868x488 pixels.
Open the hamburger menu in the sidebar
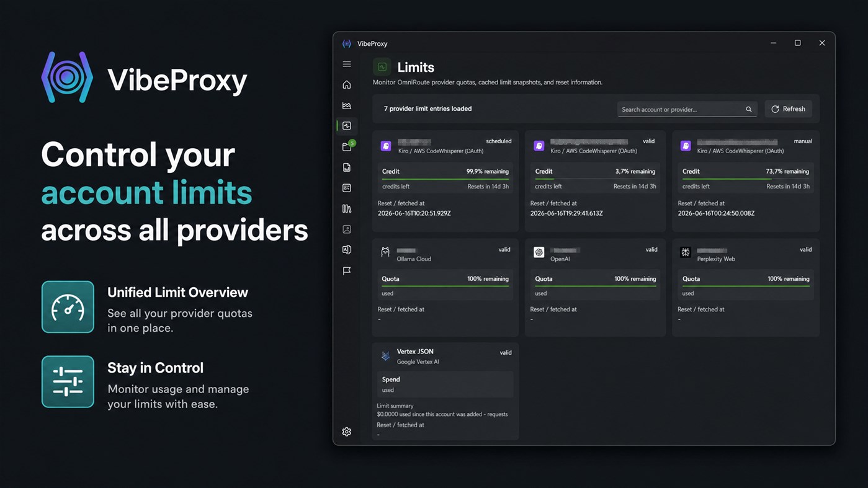click(x=347, y=64)
